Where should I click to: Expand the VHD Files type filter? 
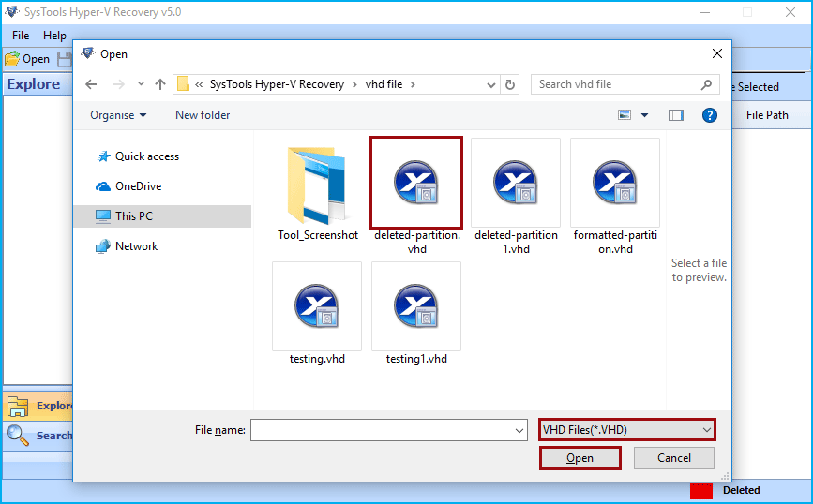[626, 430]
